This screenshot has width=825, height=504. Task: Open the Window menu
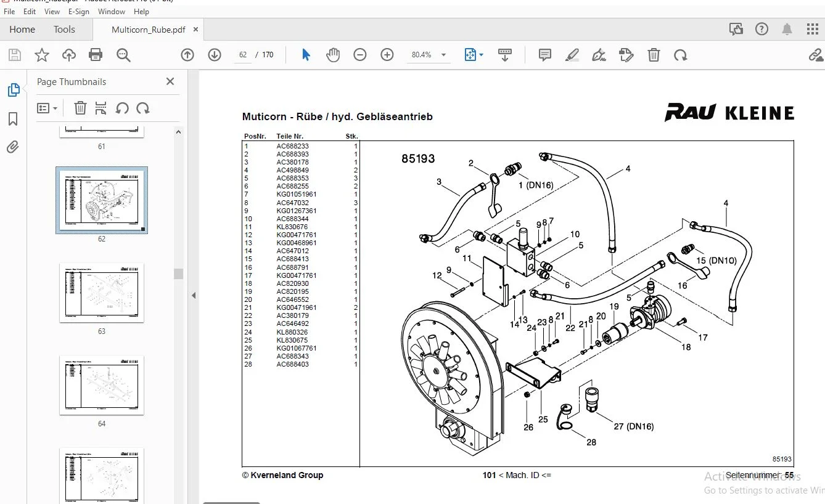[x=112, y=11]
